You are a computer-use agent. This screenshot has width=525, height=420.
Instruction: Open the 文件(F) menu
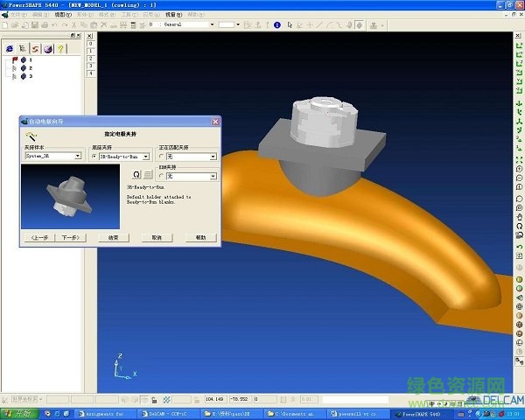point(18,15)
